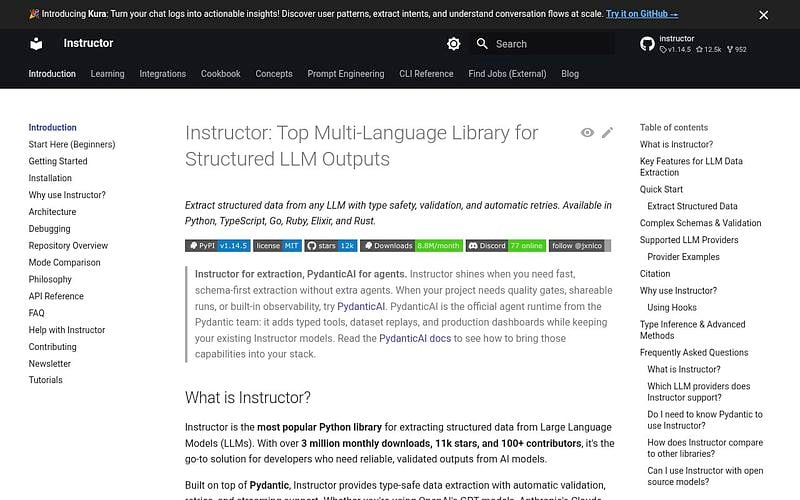Viewport: 800px width, 500px height.
Task: Open the CLI Reference tab
Action: click(x=426, y=73)
